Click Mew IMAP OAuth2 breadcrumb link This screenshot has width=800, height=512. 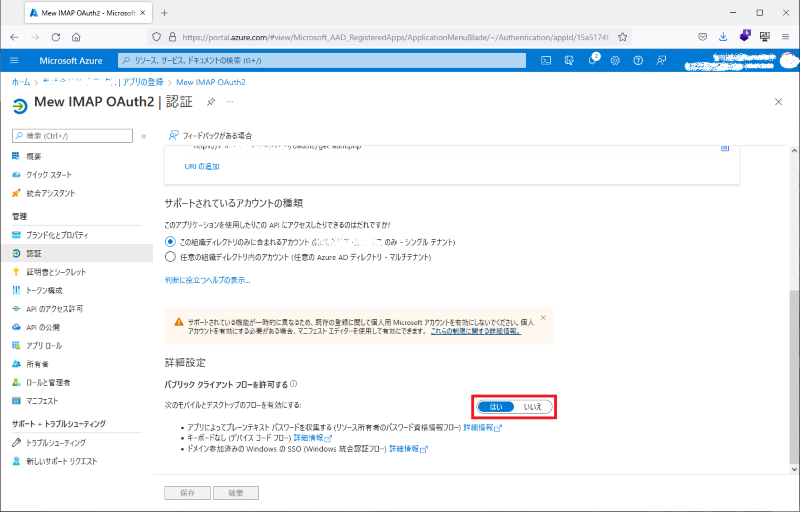click(211, 82)
